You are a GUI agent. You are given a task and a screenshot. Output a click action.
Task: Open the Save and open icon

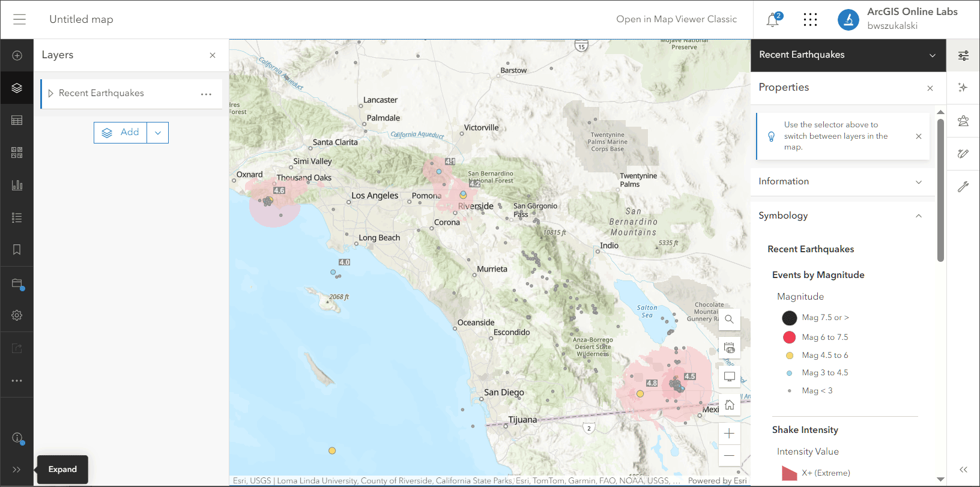(x=17, y=283)
